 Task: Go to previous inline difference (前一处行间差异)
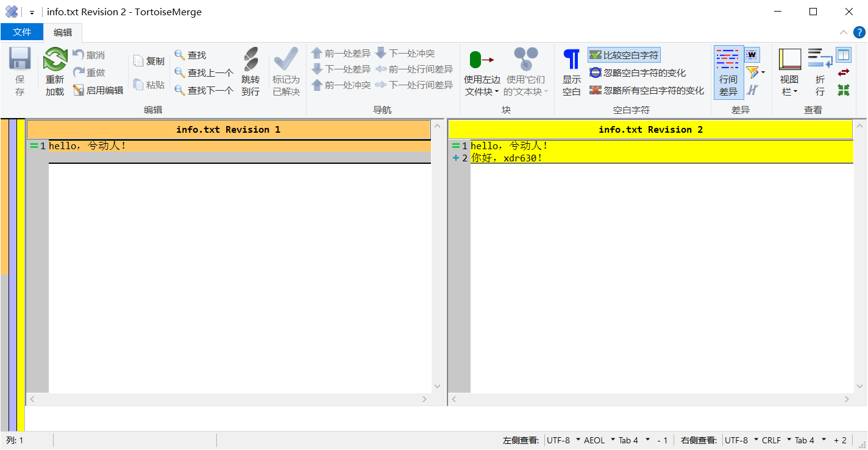[x=414, y=69]
